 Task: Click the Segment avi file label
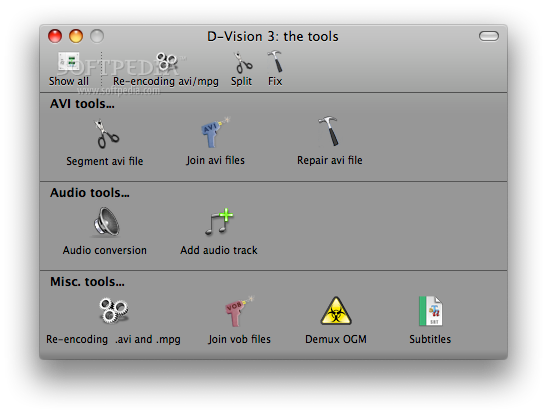(105, 161)
